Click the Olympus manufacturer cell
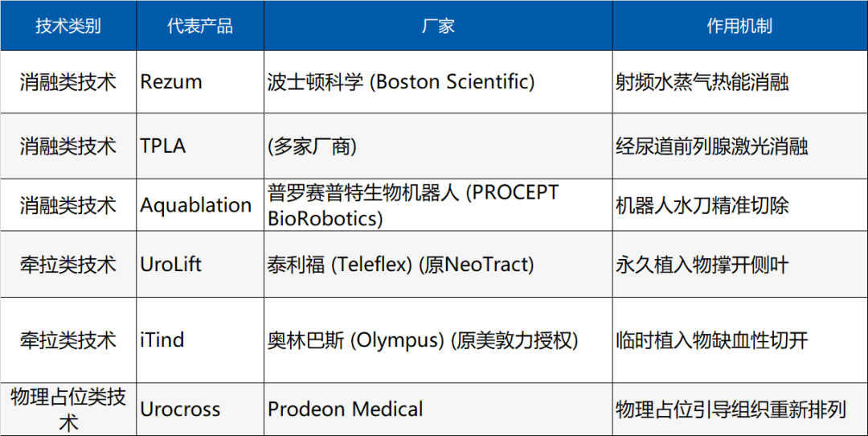The image size is (868, 436). [438, 340]
